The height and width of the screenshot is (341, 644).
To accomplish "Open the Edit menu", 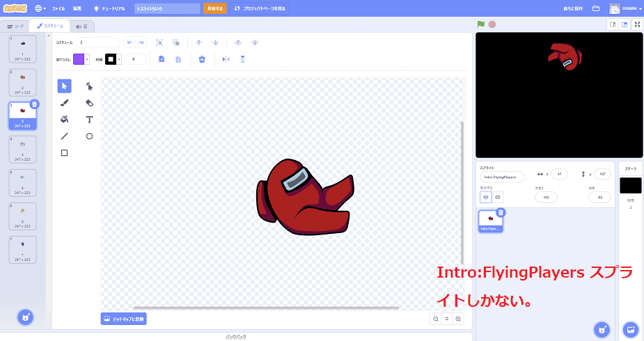I will [x=77, y=8].
